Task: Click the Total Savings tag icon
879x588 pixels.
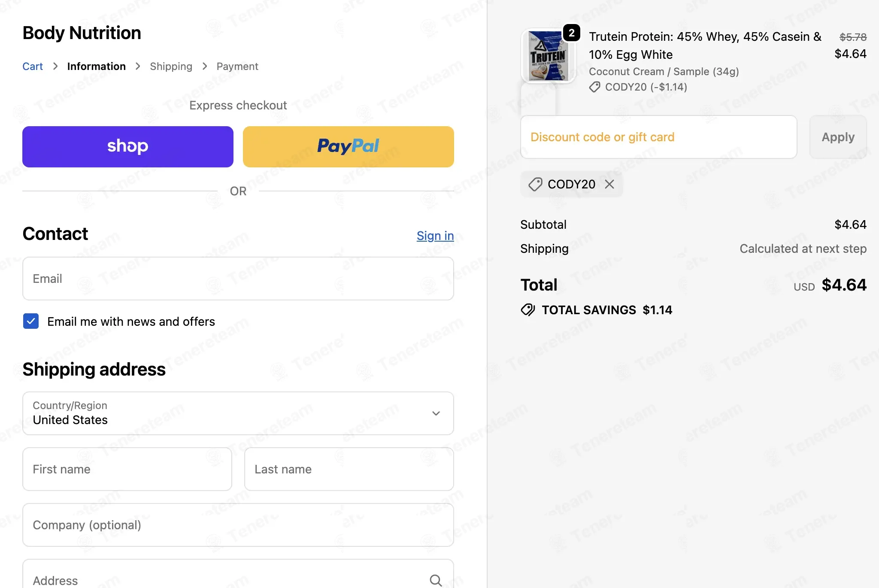Action: pyautogui.click(x=528, y=310)
